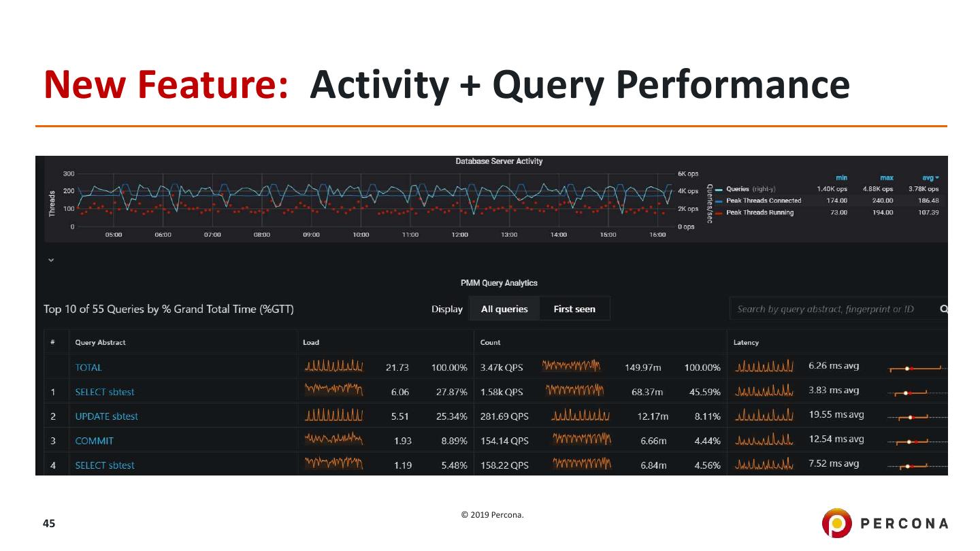This screenshot has width=980, height=551.
Task: Click the Queries cyan color swatch
Action: click(x=719, y=189)
